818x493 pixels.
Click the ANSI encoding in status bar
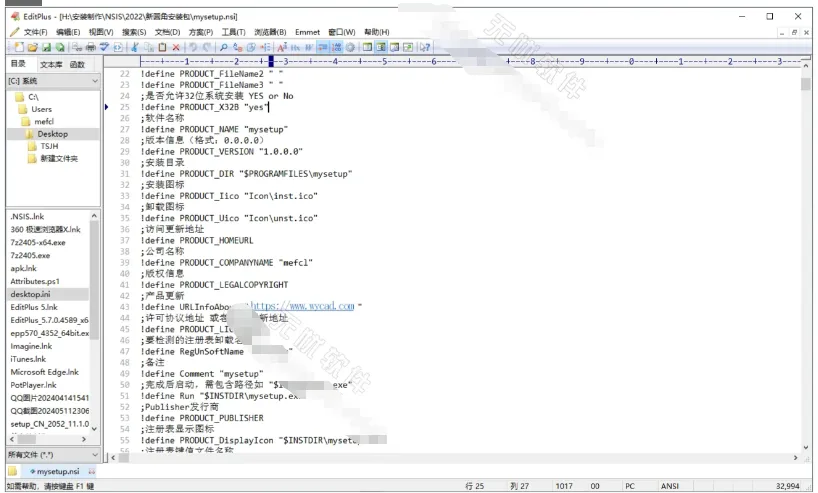pos(670,486)
